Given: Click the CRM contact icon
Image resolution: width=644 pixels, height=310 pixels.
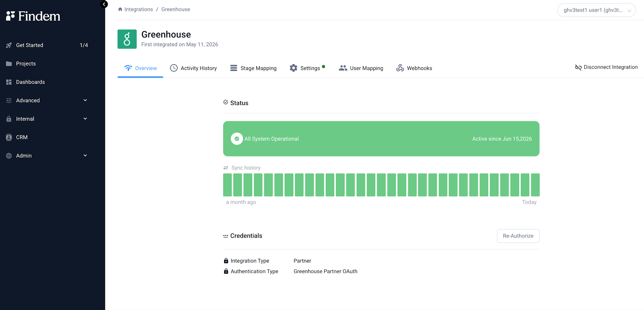Looking at the screenshot, I should tap(9, 137).
